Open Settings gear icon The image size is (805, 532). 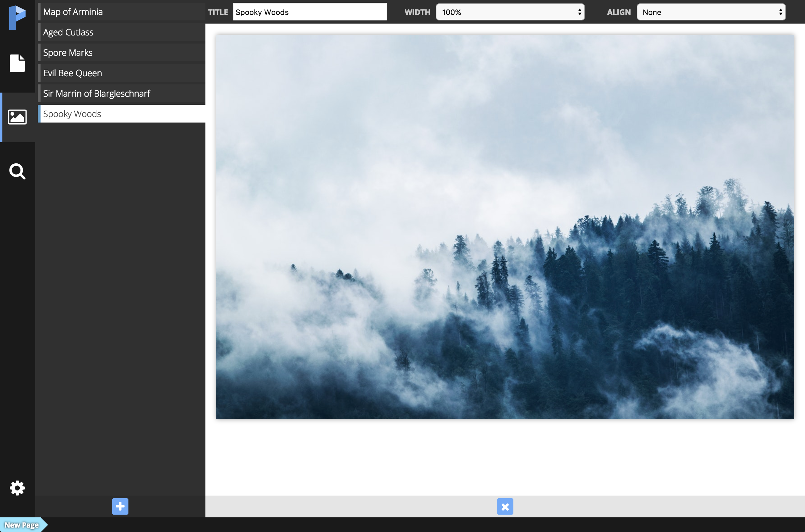pos(17,488)
